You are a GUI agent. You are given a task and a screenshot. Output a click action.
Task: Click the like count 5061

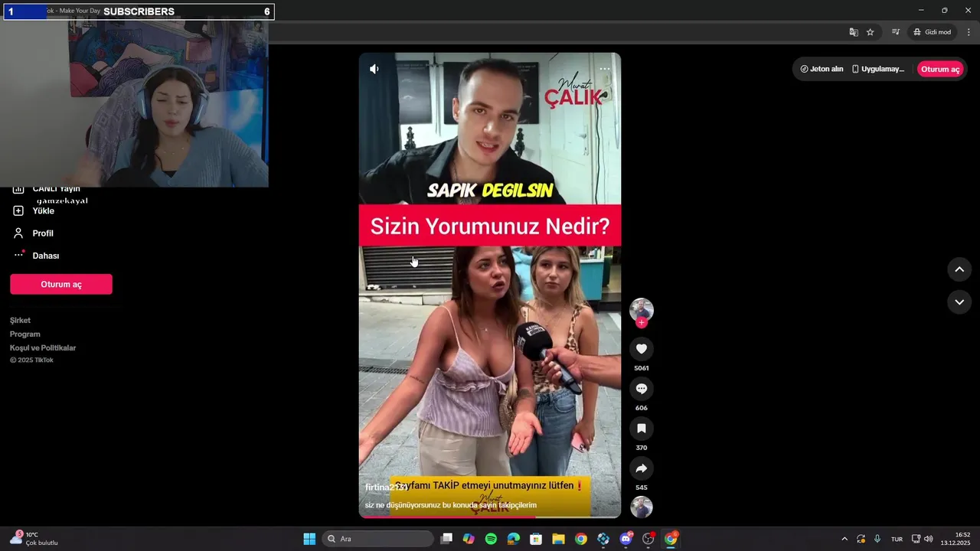[642, 368]
